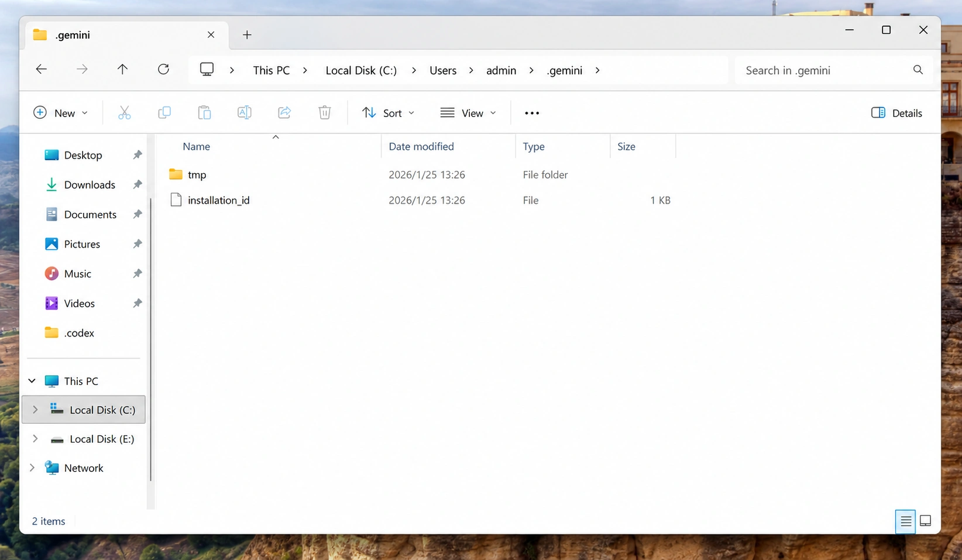Click pin icon next to Videos
The image size is (962, 560).
point(138,303)
